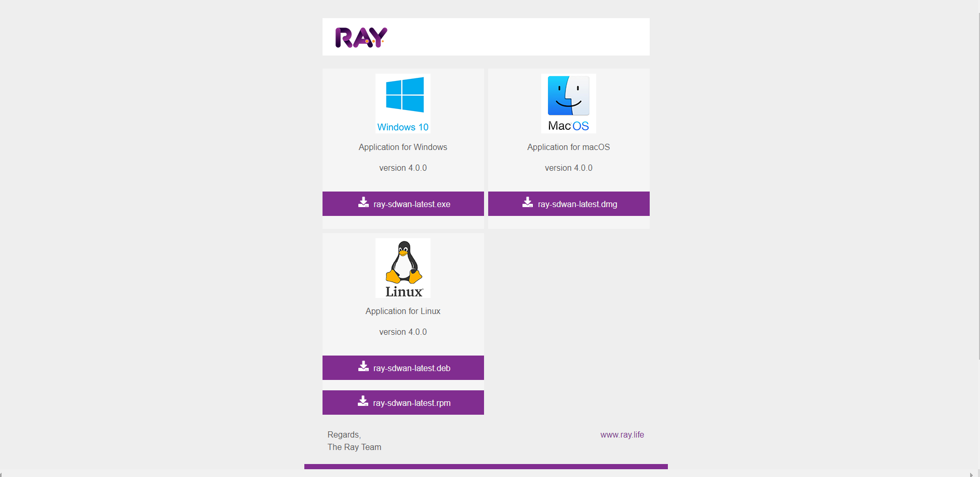Open the www.ray.life link
This screenshot has width=980, height=477.
[622, 435]
